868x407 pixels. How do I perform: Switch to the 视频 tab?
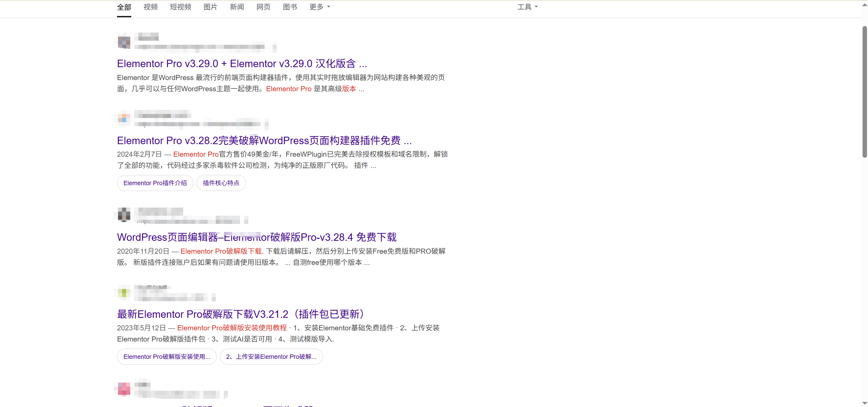[150, 7]
